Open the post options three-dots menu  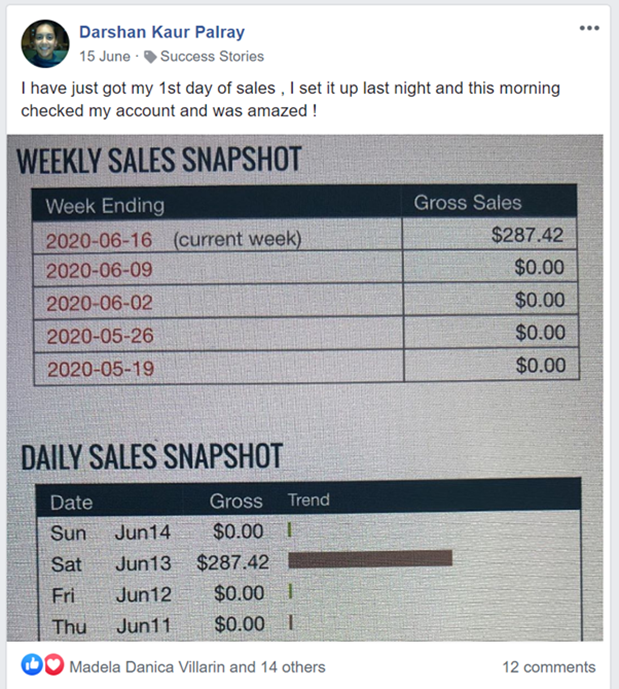pyautogui.click(x=590, y=28)
